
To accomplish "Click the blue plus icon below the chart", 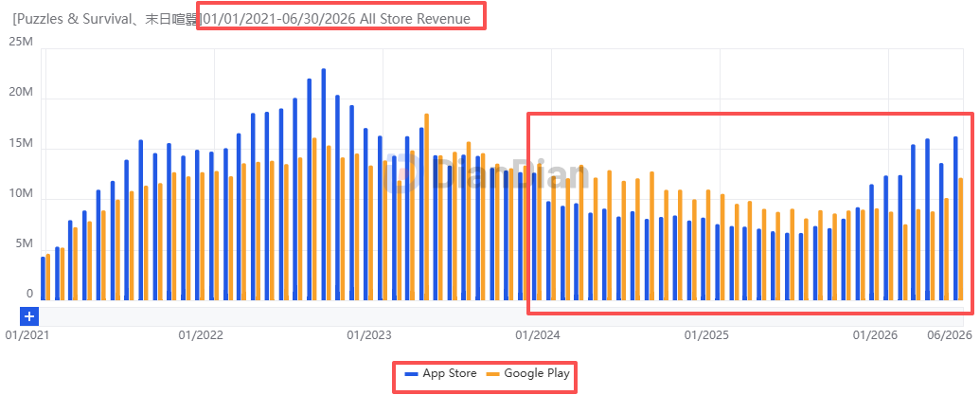I will (29, 316).
